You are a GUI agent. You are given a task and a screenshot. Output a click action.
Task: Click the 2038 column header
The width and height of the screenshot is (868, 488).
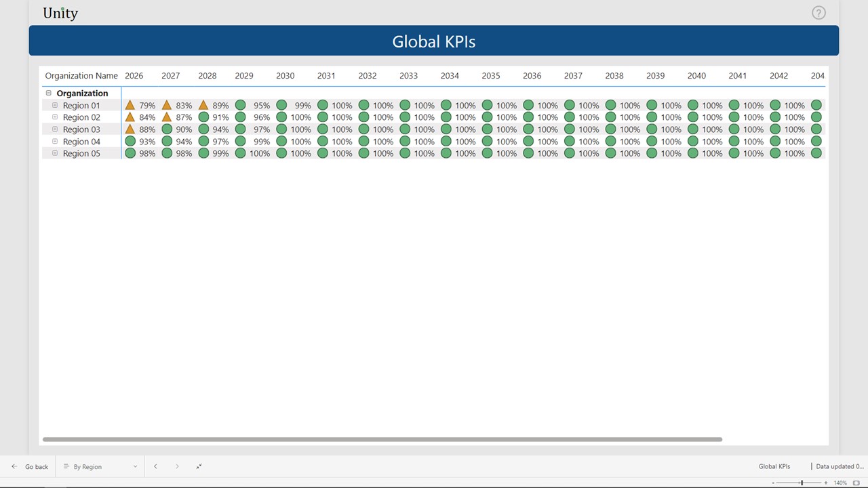(x=614, y=76)
